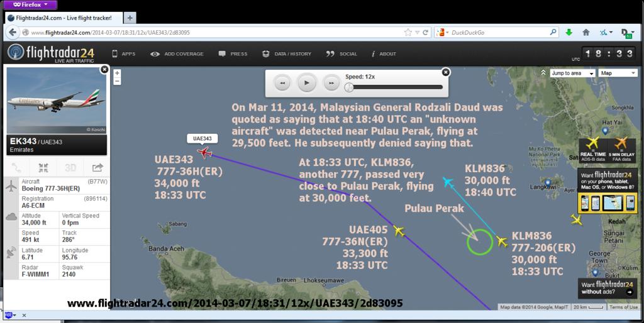
Task: Close the playback control panel
Action: [446, 72]
